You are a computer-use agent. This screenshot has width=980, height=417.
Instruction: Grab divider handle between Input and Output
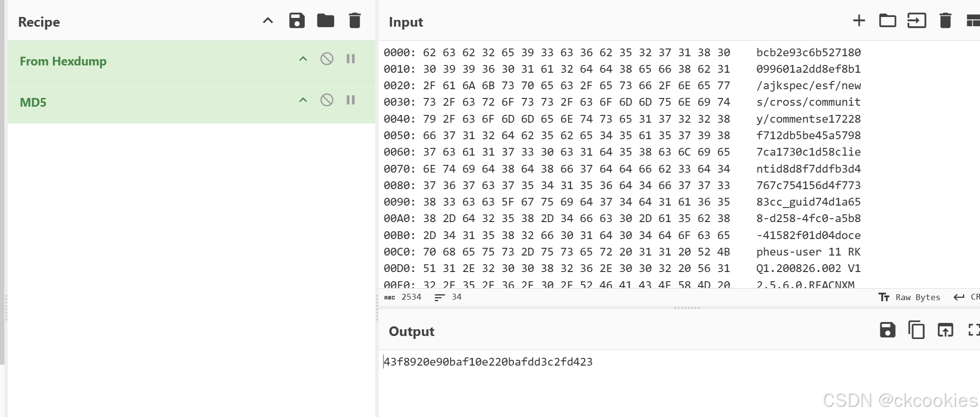(x=687, y=308)
